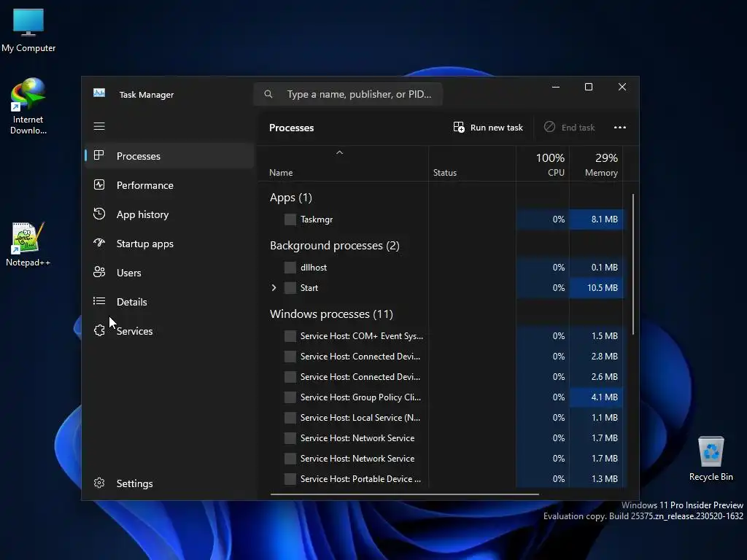
Task: Select the Recycle Bin desktop icon
Action: [x=711, y=458]
